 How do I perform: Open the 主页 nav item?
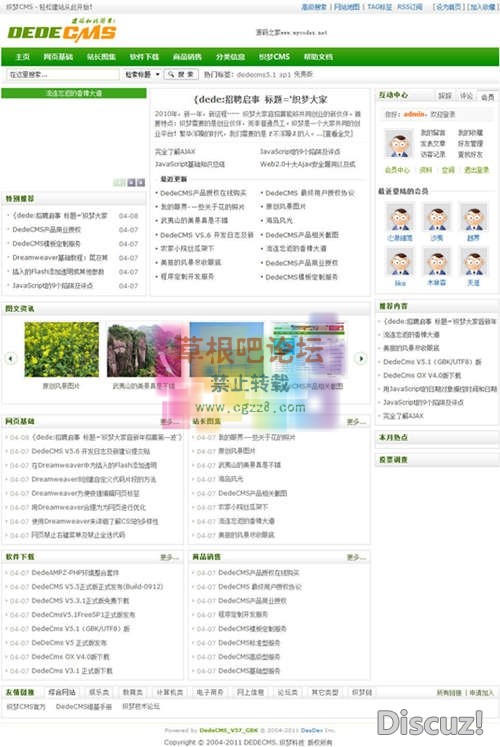[x=22, y=57]
